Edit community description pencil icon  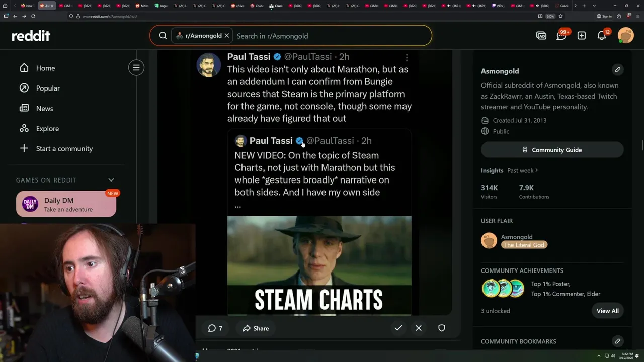(617, 70)
